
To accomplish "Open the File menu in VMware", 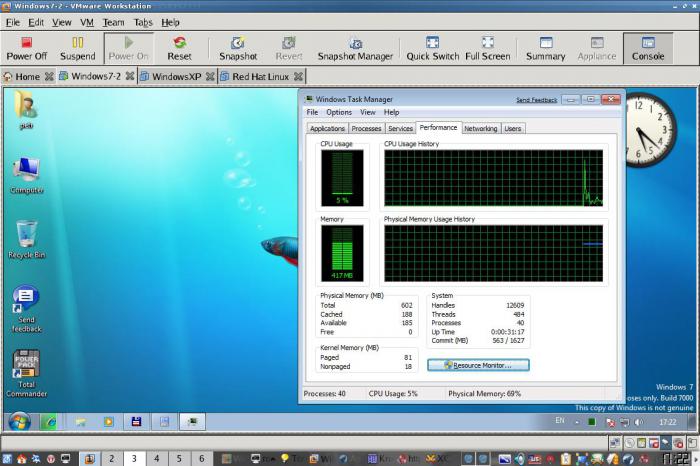I will coord(12,22).
